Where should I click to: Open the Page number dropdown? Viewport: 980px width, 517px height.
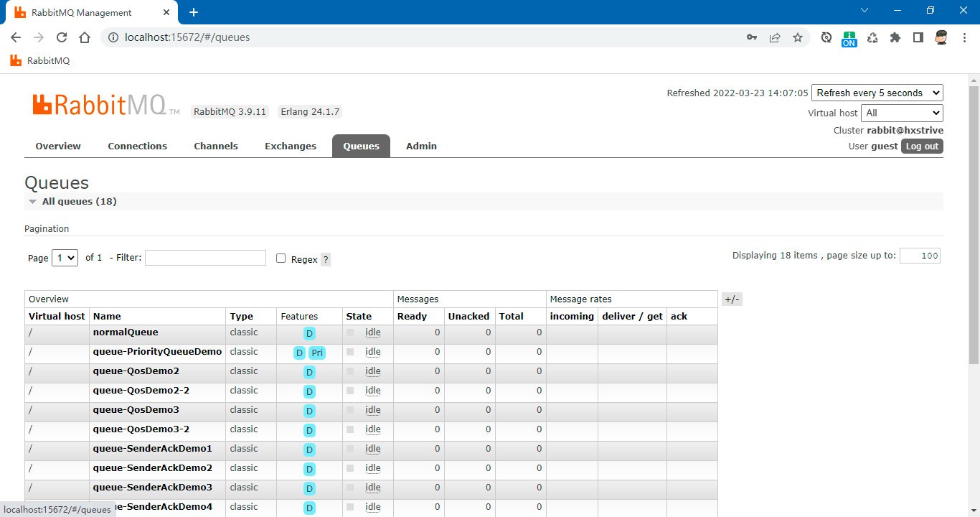(65, 258)
